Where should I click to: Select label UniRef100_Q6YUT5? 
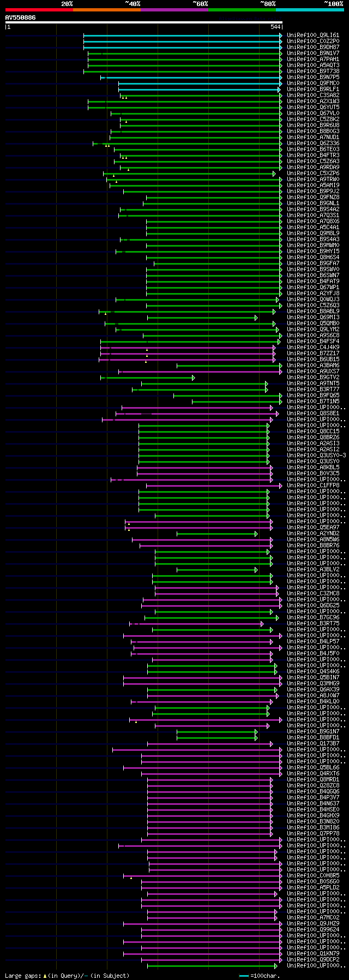(313, 107)
